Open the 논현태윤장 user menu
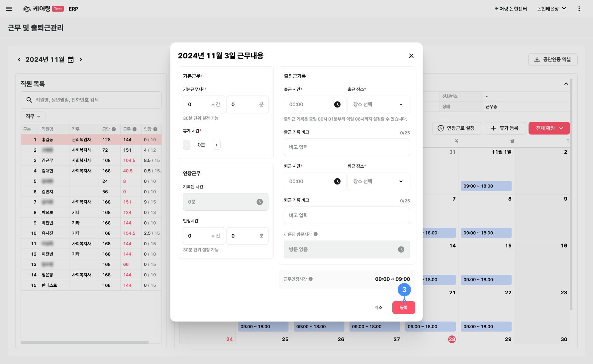The height and width of the screenshot is (364, 593). 551,9
